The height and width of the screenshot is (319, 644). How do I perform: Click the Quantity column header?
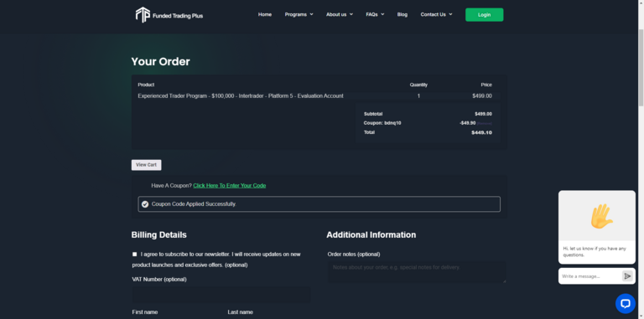pos(418,85)
